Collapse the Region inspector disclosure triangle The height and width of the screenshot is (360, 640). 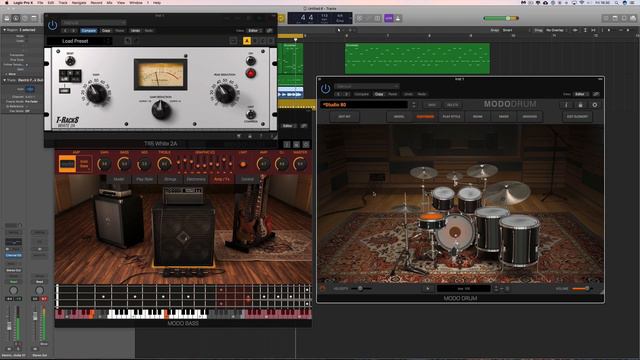4,30
